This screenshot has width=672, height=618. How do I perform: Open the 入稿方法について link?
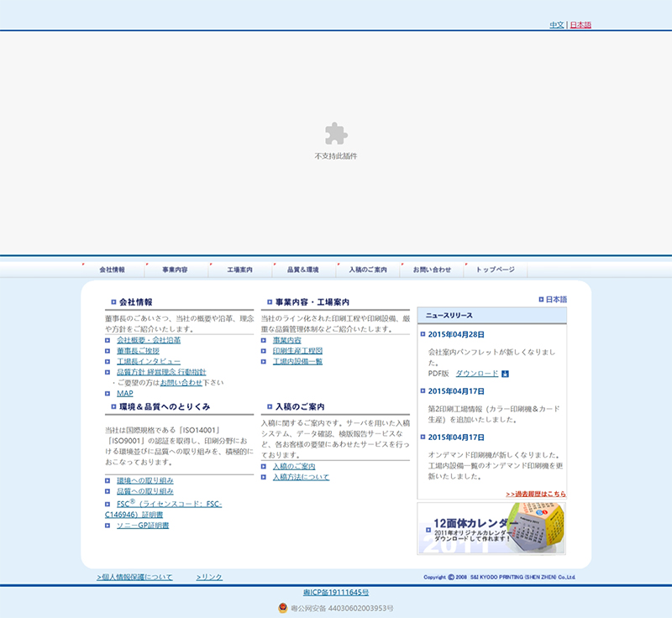tap(301, 477)
